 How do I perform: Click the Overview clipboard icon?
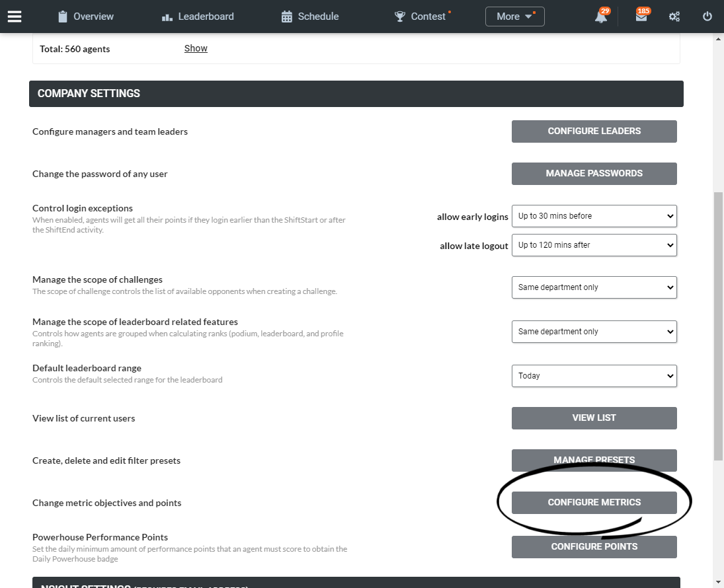[x=63, y=17]
